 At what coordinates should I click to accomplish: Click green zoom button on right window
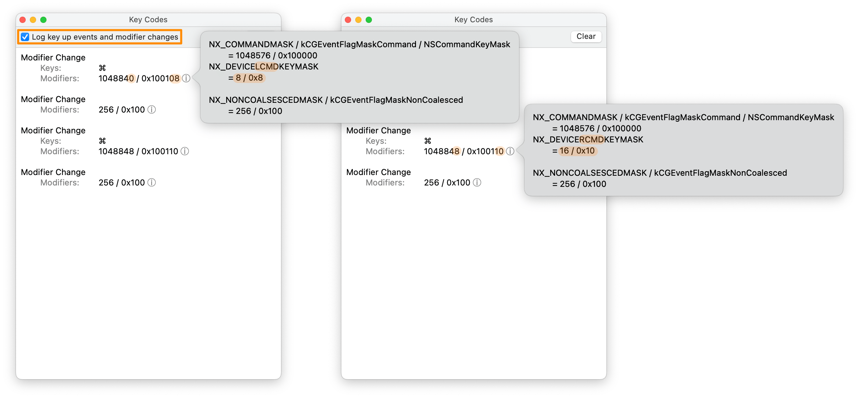369,19
